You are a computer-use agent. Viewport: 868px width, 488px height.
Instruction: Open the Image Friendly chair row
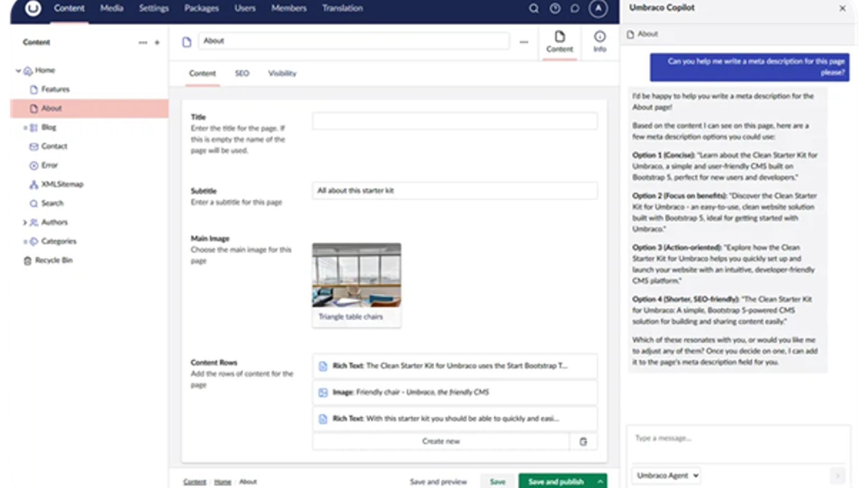coord(455,392)
